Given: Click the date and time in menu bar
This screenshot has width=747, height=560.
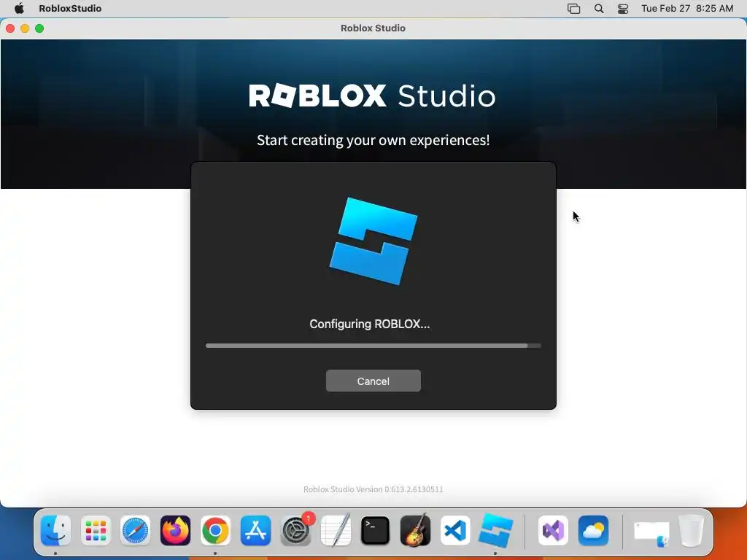Looking at the screenshot, I should [x=687, y=8].
